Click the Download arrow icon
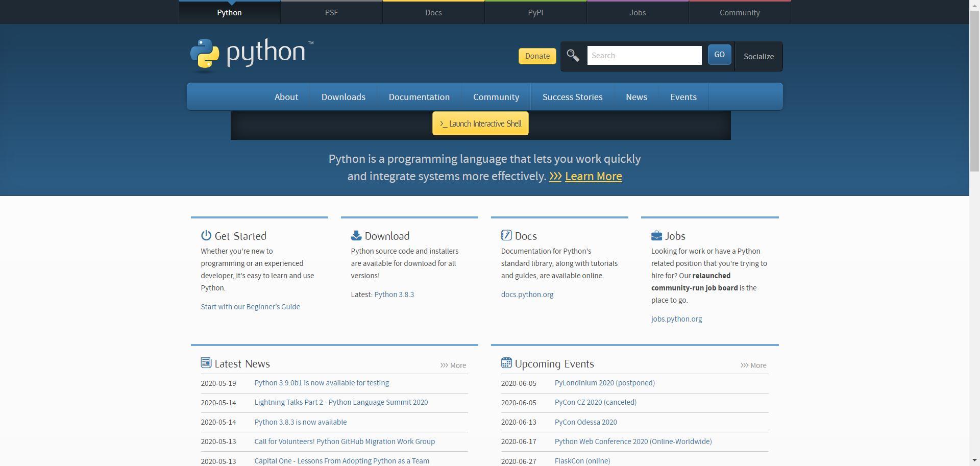This screenshot has width=980, height=466. click(355, 235)
